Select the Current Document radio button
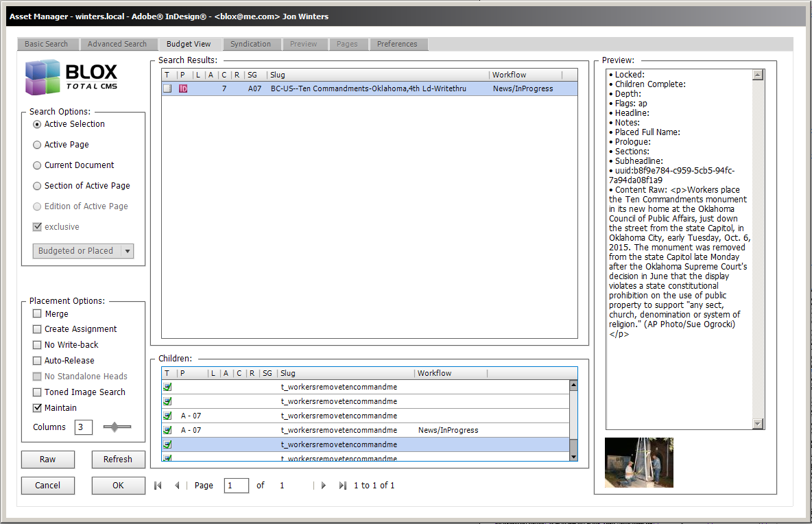Viewport: 812px width, 524px height. (37, 165)
